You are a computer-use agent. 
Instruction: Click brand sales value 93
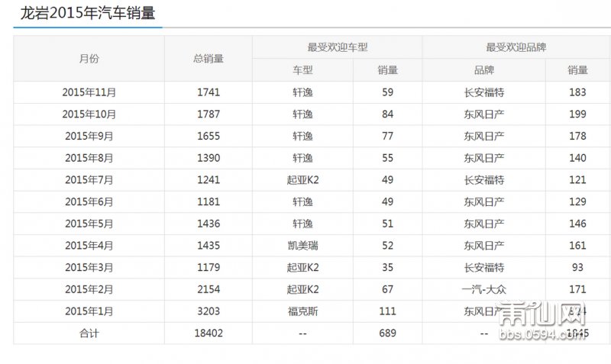coord(577,267)
